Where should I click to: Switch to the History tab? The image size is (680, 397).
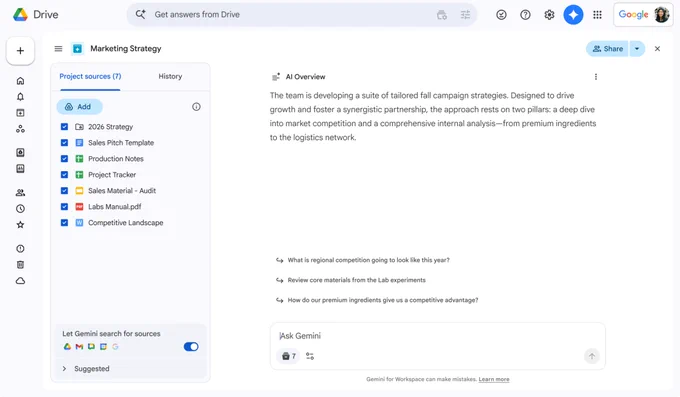tap(170, 76)
